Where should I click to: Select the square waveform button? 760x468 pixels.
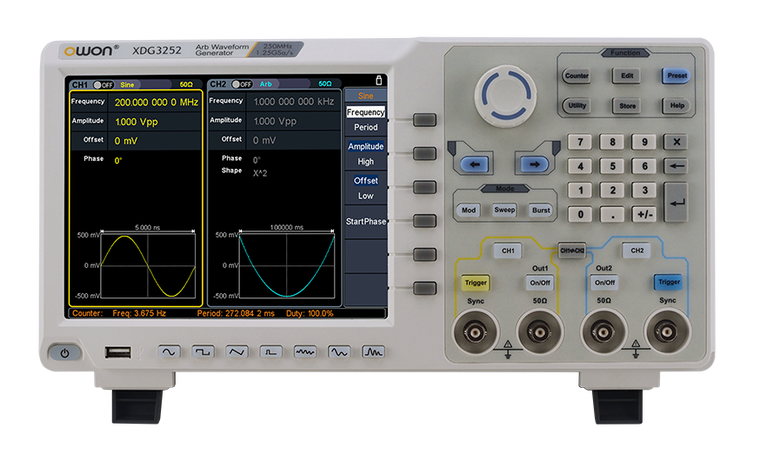(x=203, y=352)
